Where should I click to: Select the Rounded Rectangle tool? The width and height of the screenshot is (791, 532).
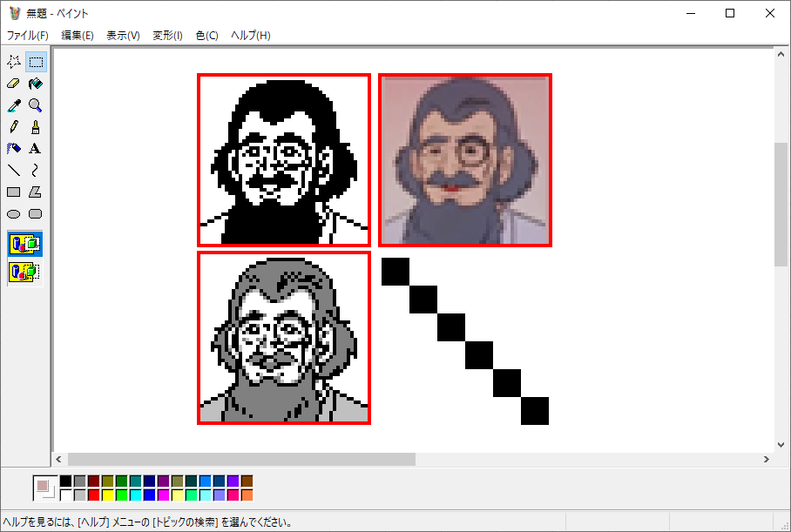tap(36, 214)
